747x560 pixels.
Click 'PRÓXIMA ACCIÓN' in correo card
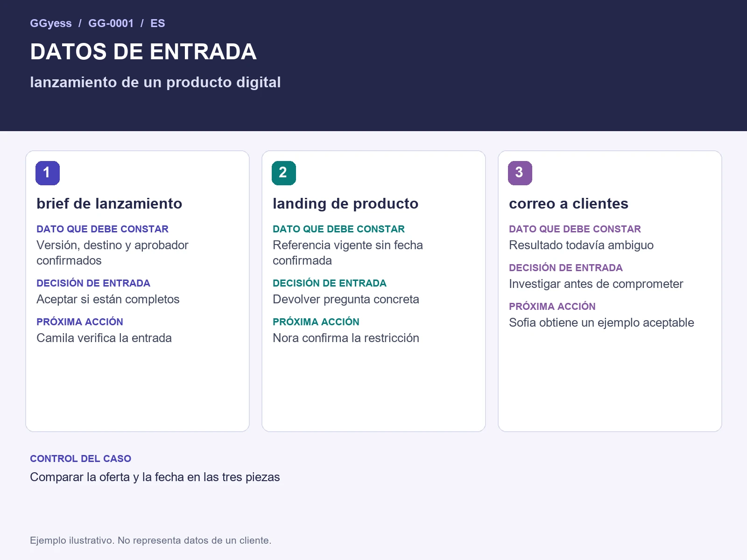pyautogui.click(x=552, y=307)
